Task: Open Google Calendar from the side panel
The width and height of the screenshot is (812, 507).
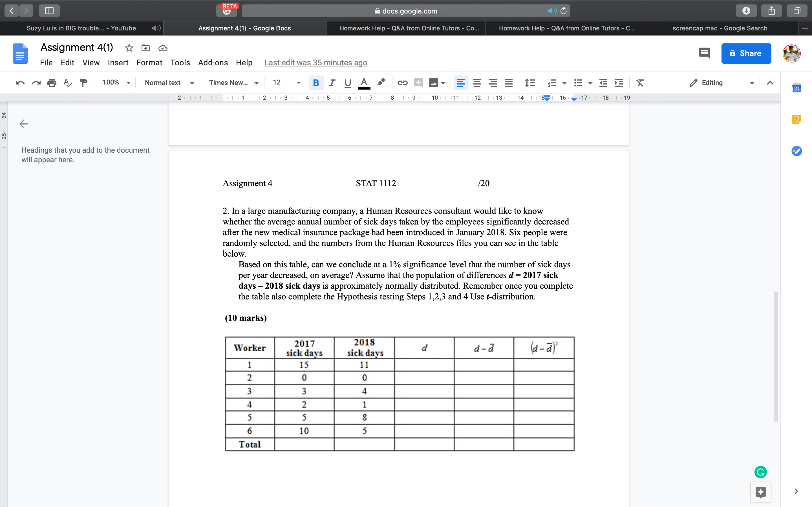Action: (796, 88)
